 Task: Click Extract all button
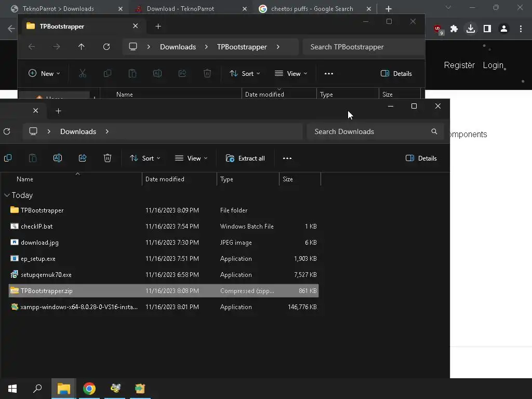tap(245, 158)
